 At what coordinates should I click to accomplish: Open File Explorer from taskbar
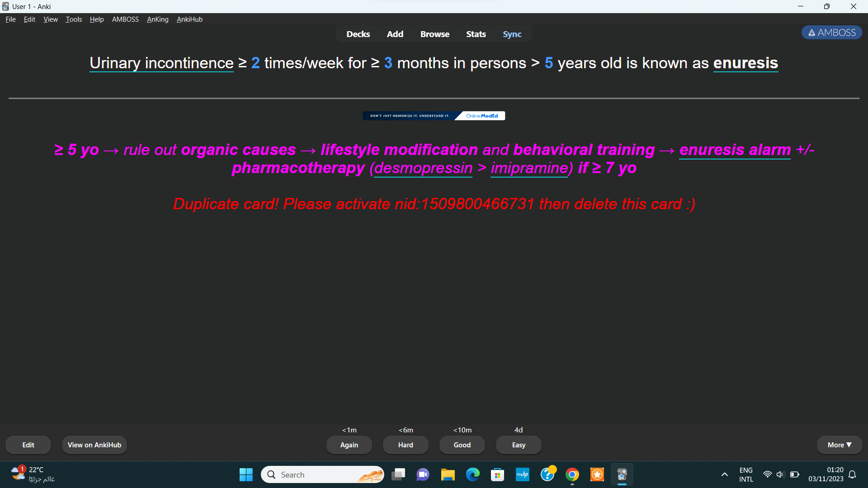coord(448,474)
